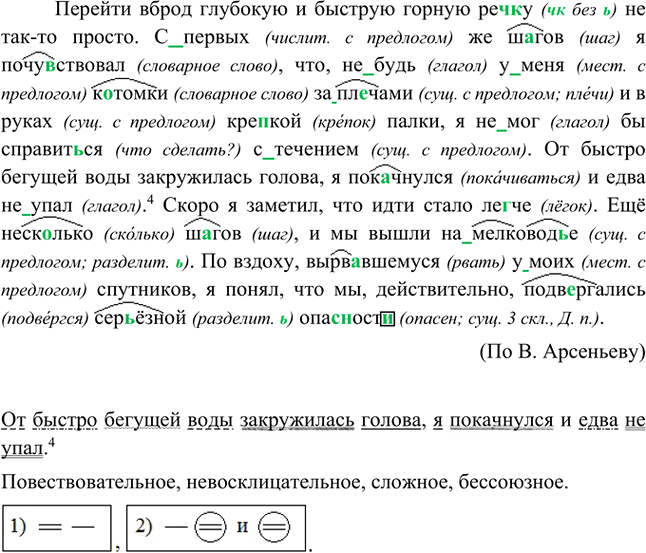Click the word "котомки"

point(130,94)
